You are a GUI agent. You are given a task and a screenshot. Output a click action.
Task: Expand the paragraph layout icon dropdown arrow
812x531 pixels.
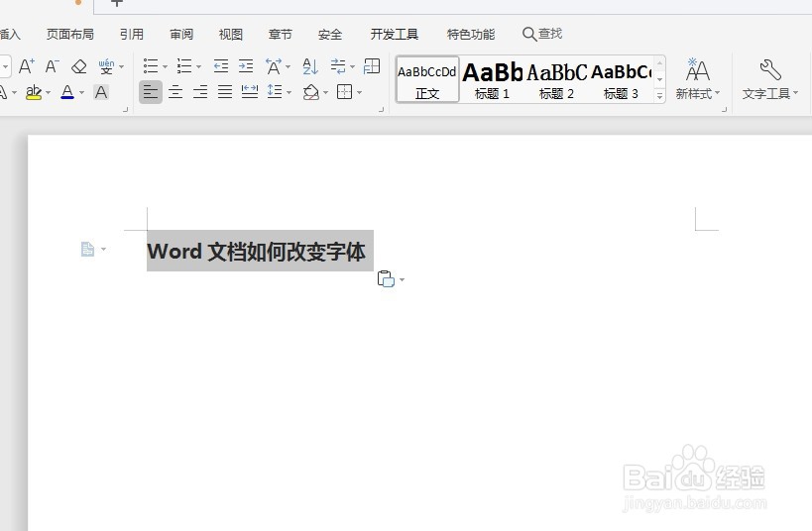[x=103, y=249]
